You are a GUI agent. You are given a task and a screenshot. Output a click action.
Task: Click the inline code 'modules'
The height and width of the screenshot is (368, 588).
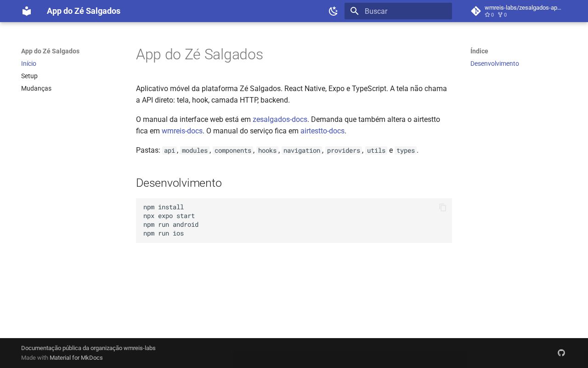[x=195, y=150]
